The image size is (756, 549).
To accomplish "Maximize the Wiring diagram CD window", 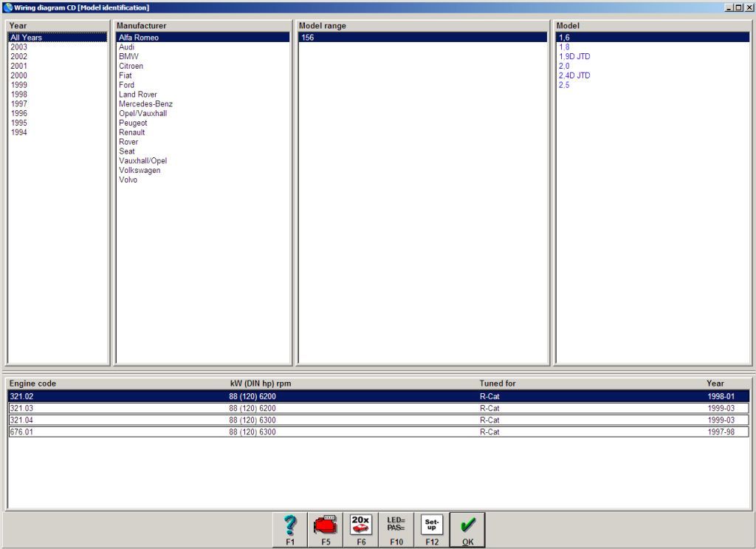I will (x=738, y=7).
